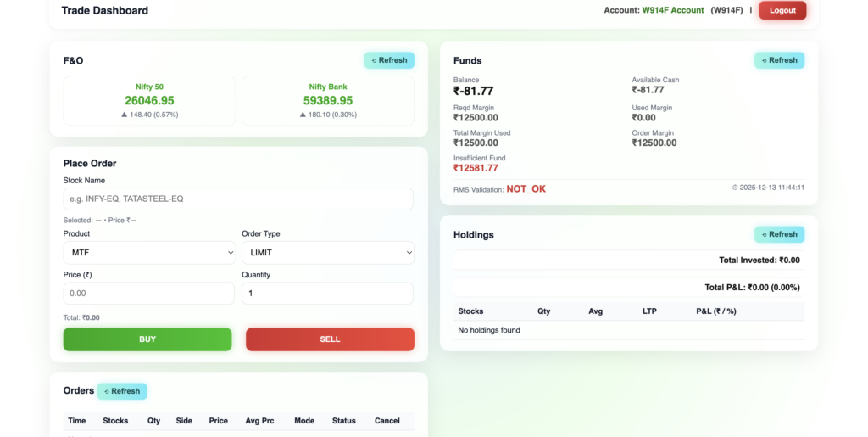Refresh the Holdings panel
868x437 pixels.
(779, 234)
